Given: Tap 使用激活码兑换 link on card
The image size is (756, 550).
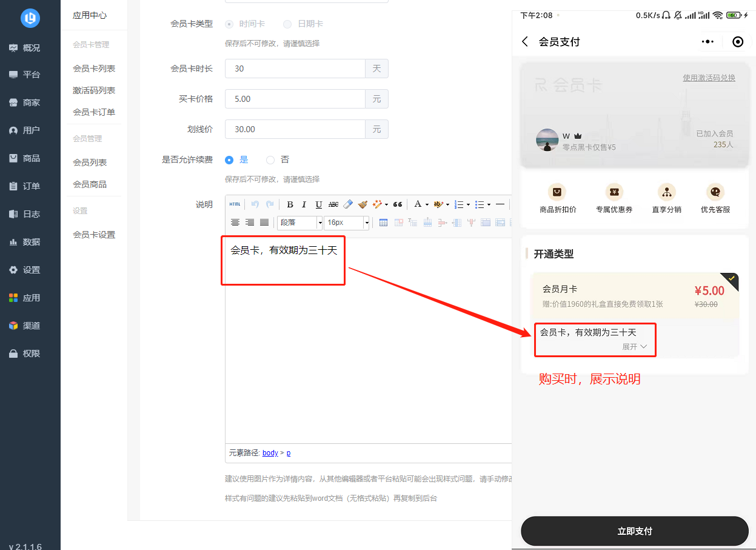Looking at the screenshot, I should coord(709,78).
